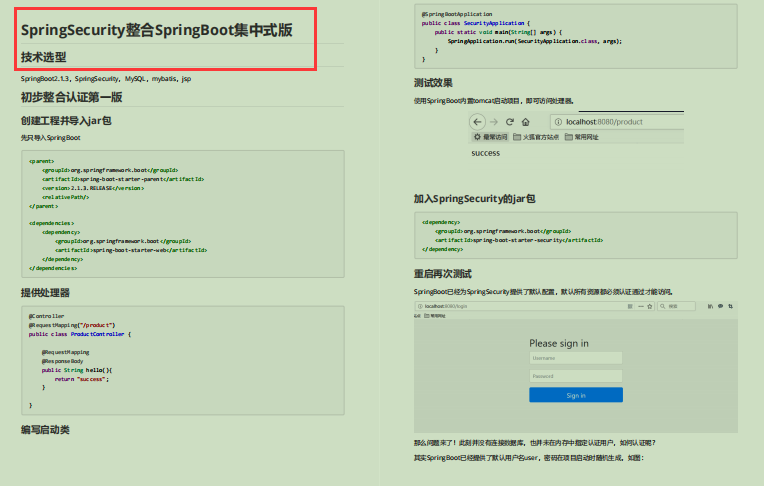Click the 测试效果 heading
The width and height of the screenshot is (764, 486).
click(x=433, y=82)
